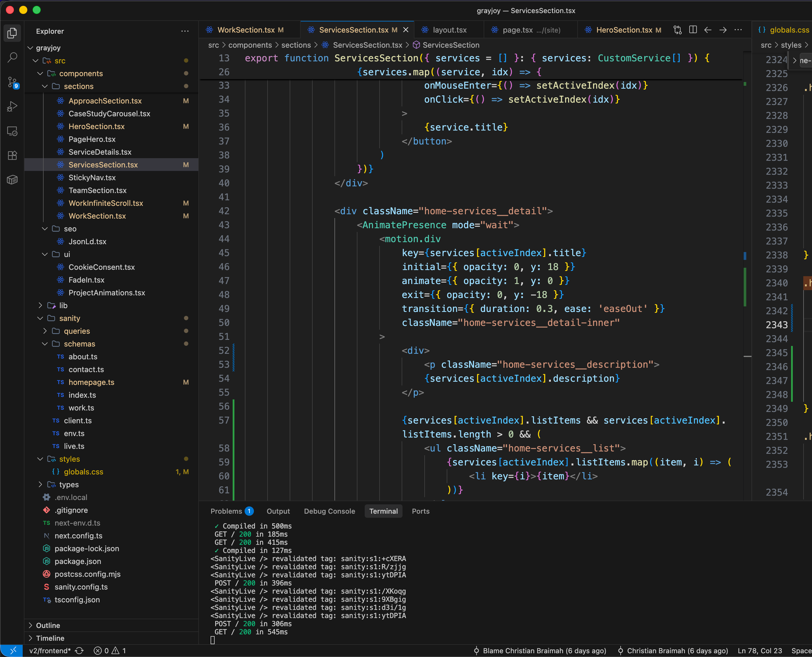This screenshot has height=657, width=812.
Task: Click the Open Changes compare icon
Action: click(678, 30)
